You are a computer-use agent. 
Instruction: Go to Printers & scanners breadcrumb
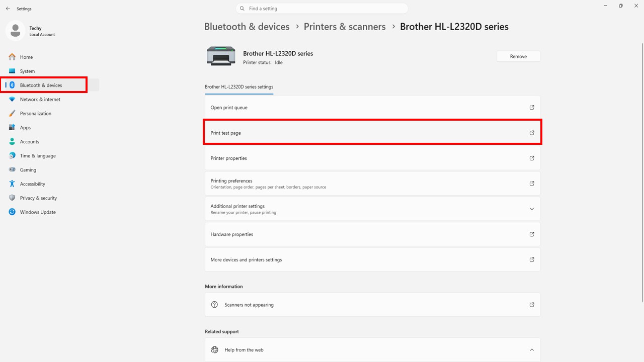click(345, 27)
